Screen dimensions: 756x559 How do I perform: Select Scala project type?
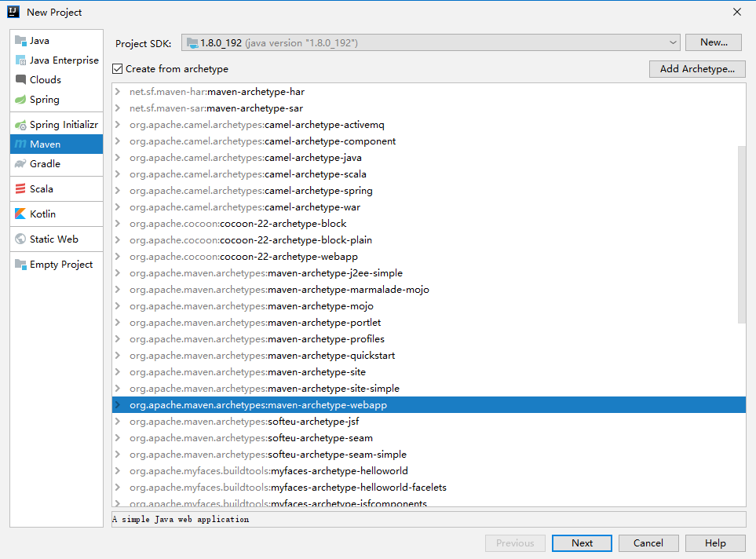tap(57, 189)
